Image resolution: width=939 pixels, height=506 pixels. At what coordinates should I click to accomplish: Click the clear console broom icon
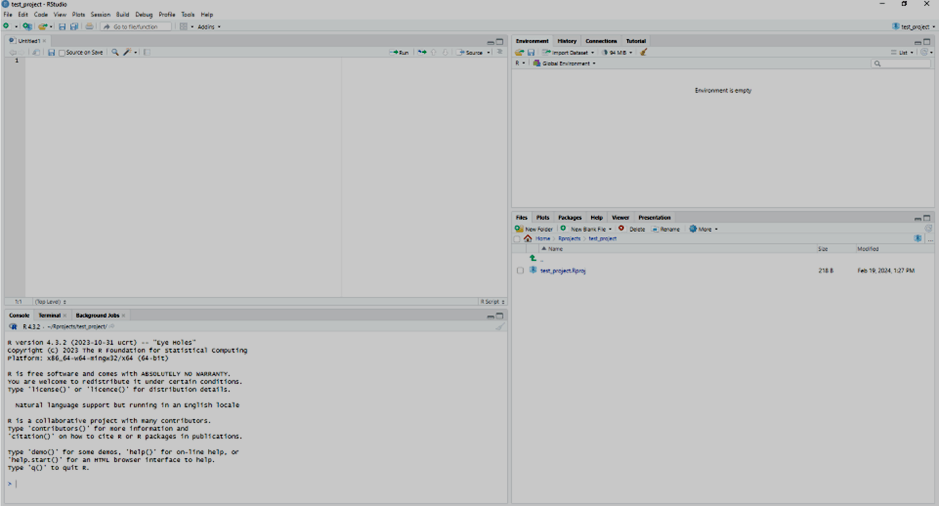click(x=500, y=327)
